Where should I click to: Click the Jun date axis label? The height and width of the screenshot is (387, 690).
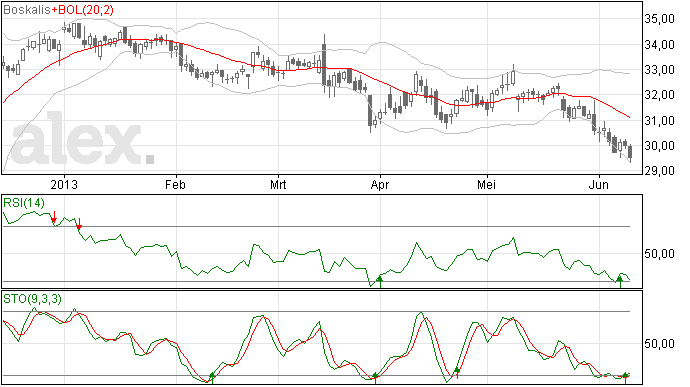599,184
